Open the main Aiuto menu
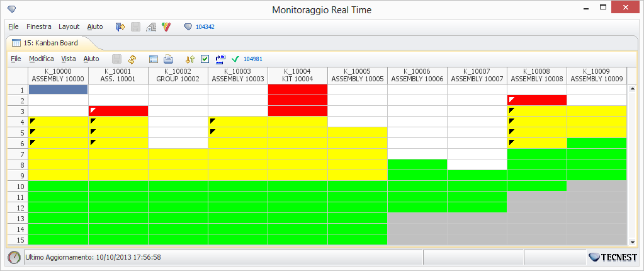Viewport: 644px width, 271px height. coord(95,26)
